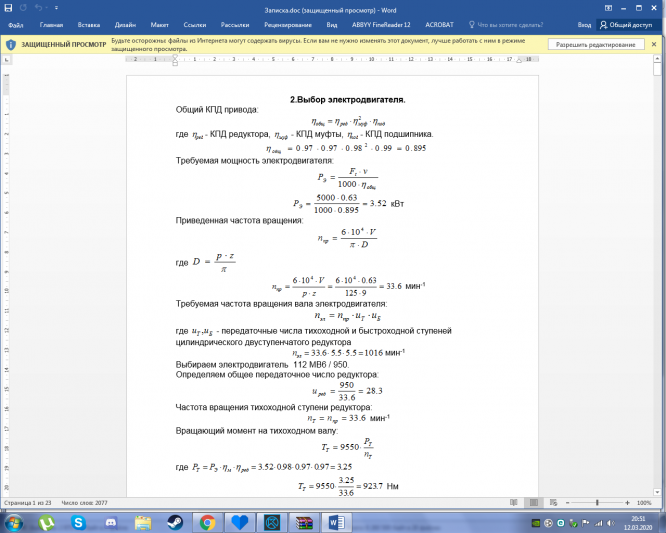
Task: Open the Дизайн ribbon tab
Action: 125,25
